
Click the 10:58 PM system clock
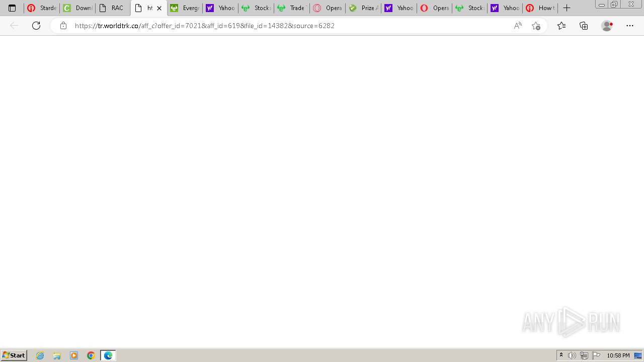(x=618, y=355)
